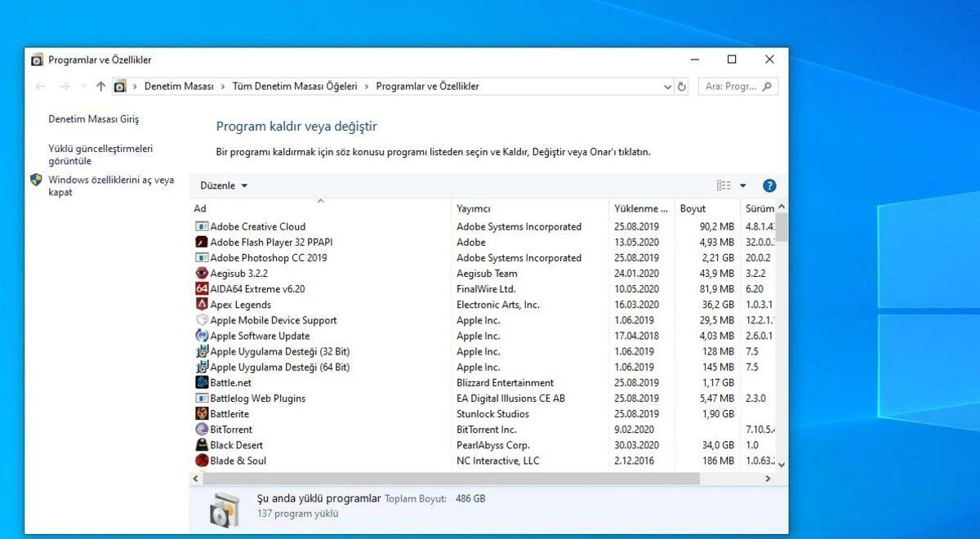The image size is (980, 539).
Task: Open the Düzenle dropdown menu
Action: pos(222,185)
